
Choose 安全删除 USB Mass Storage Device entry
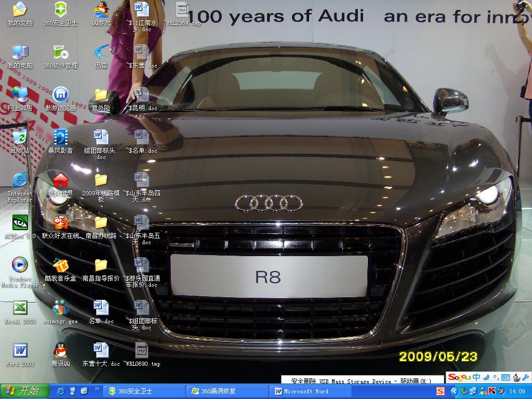(x=362, y=380)
